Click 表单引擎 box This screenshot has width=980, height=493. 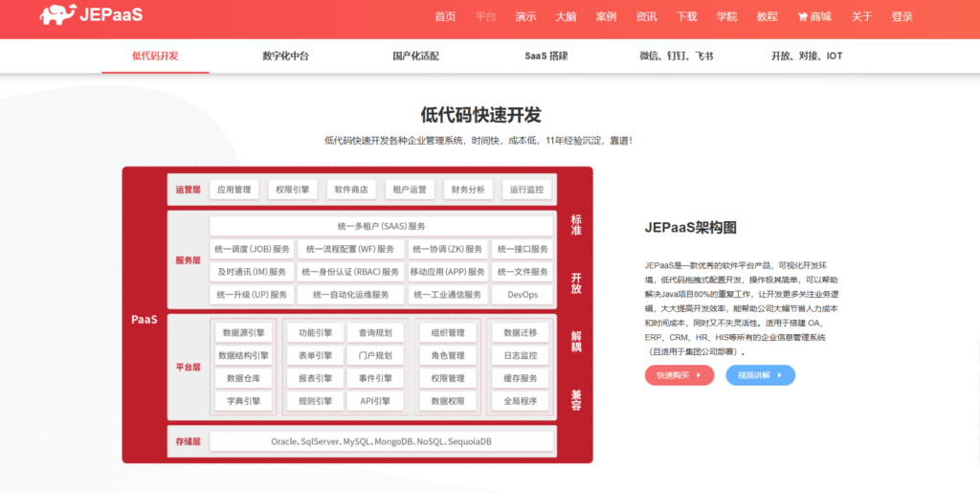[x=316, y=355]
